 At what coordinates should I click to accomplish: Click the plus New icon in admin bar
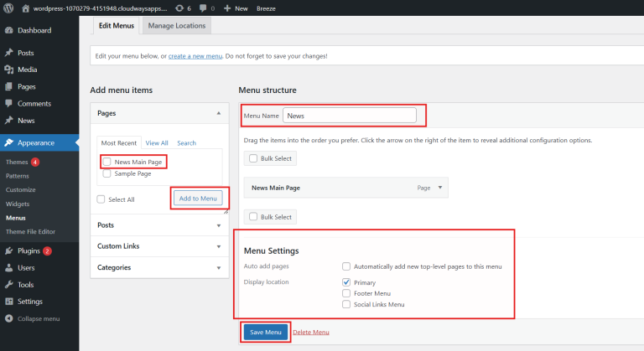(227, 8)
